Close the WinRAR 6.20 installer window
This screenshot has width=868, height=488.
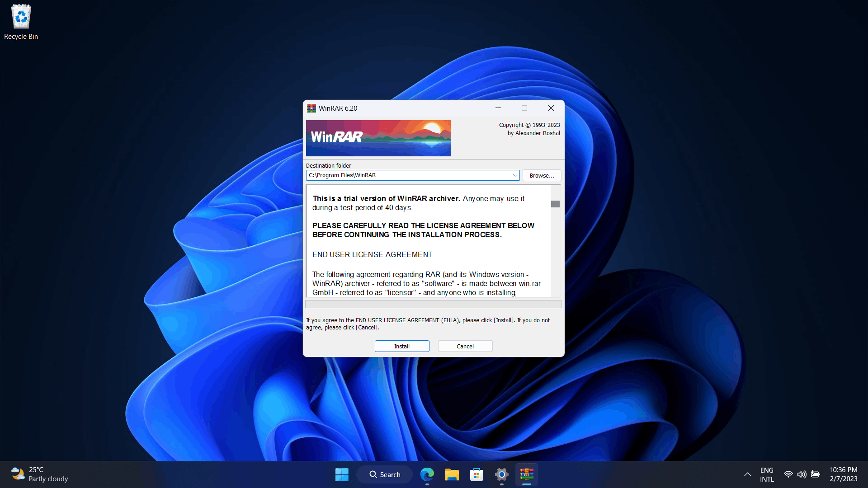[x=551, y=108]
